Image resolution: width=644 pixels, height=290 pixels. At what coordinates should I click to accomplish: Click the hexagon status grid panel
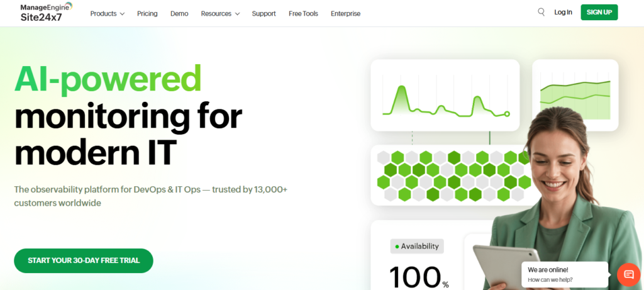tap(440, 175)
